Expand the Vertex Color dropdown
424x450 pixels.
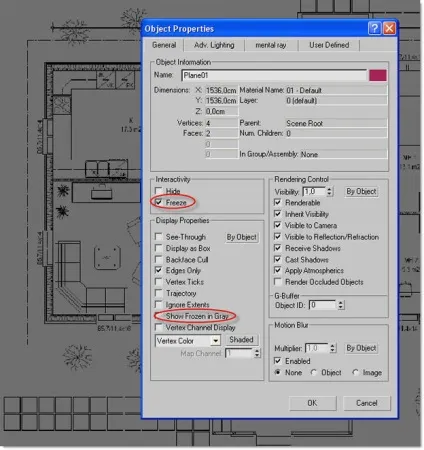[x=216, y=341]
